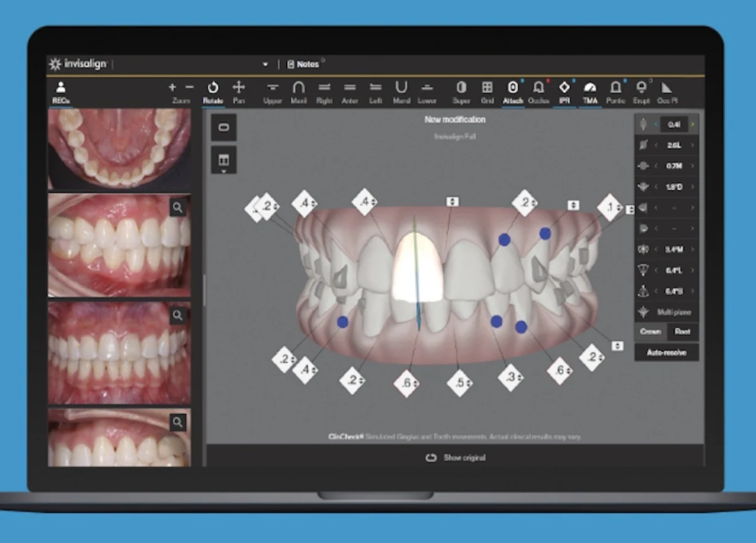Image resolution: width=756 pixels, height=543 pixels.
Task: Toggle the Occ Pl occlusal plane
Action: pyautogui.click(x=667, y=92)
